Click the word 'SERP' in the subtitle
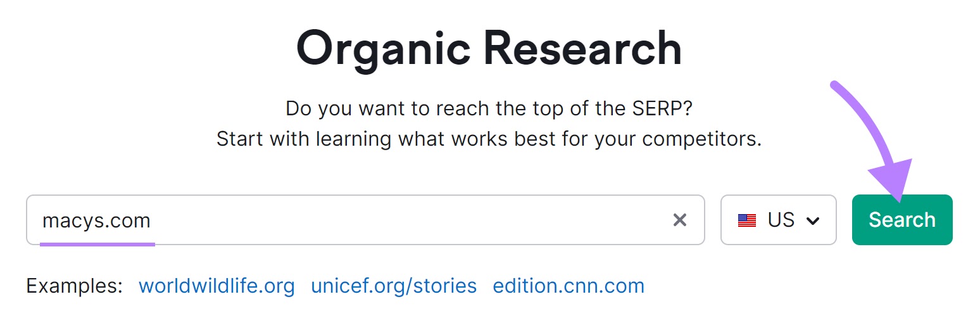980x325 pixels. click(x=660, y=108)
